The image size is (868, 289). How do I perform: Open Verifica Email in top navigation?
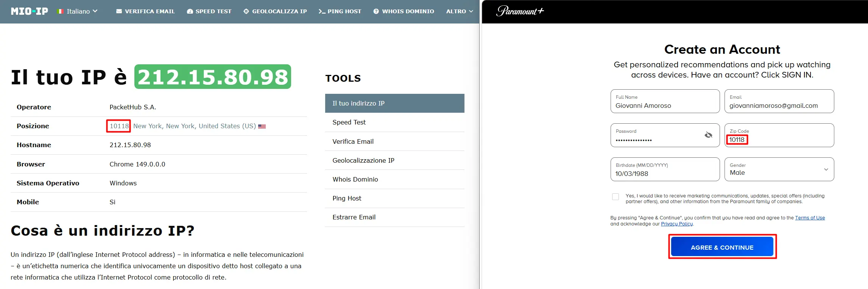coord(145,11)
